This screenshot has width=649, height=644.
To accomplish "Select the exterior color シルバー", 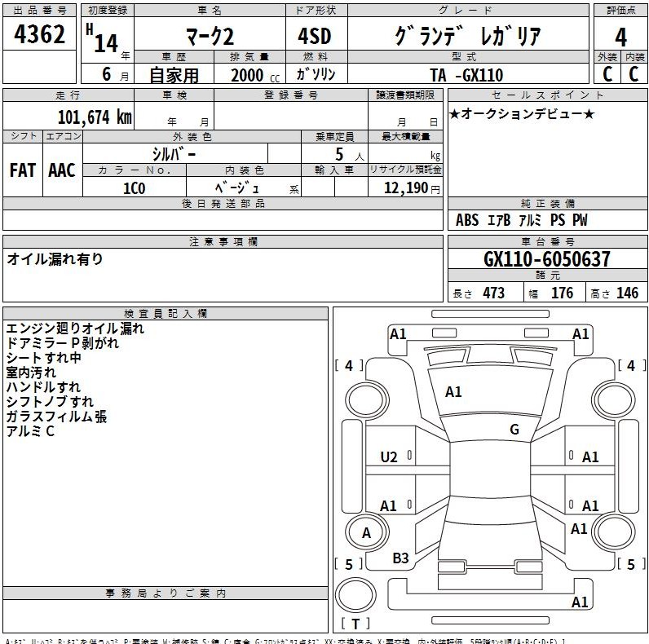I will tap(174, 154).
